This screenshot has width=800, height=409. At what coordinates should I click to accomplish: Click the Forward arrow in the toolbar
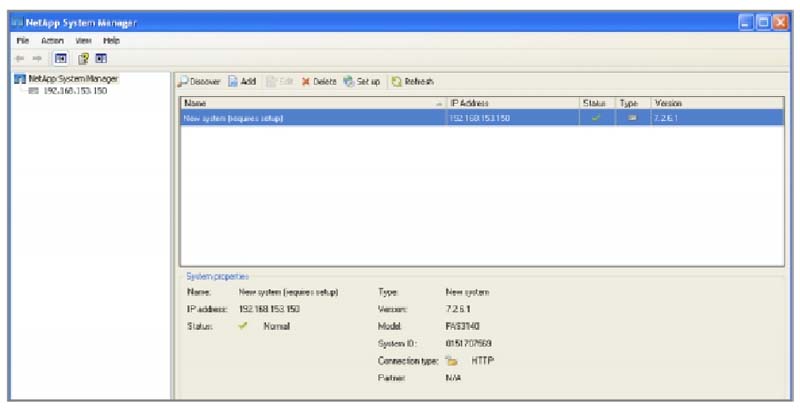pyautogui.click(x=37, y=58)
